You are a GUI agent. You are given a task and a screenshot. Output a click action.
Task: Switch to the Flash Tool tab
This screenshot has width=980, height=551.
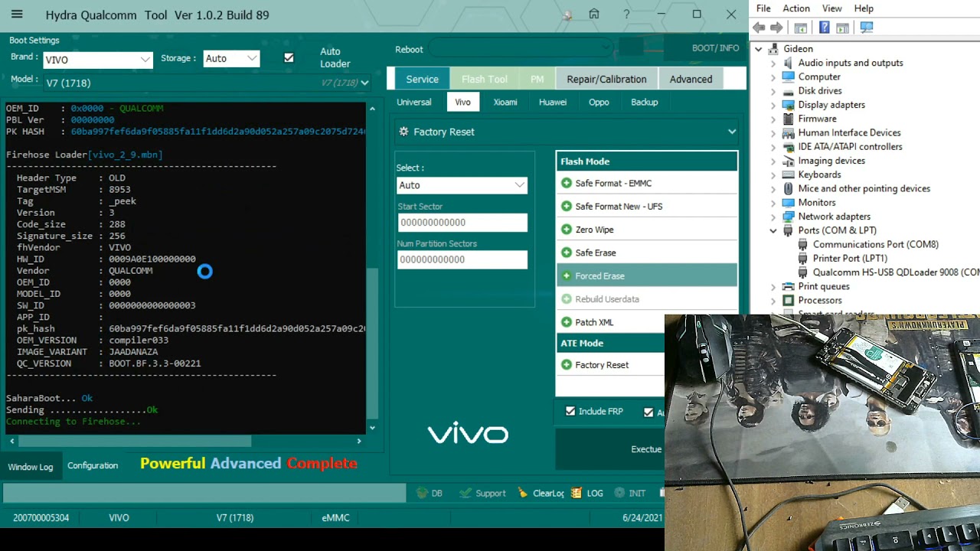[x=484, y=79]
